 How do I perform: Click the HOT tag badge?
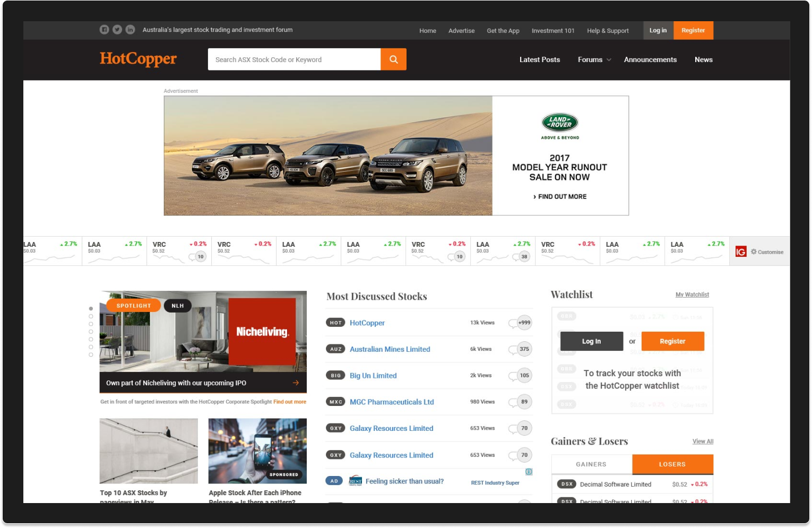335,323
